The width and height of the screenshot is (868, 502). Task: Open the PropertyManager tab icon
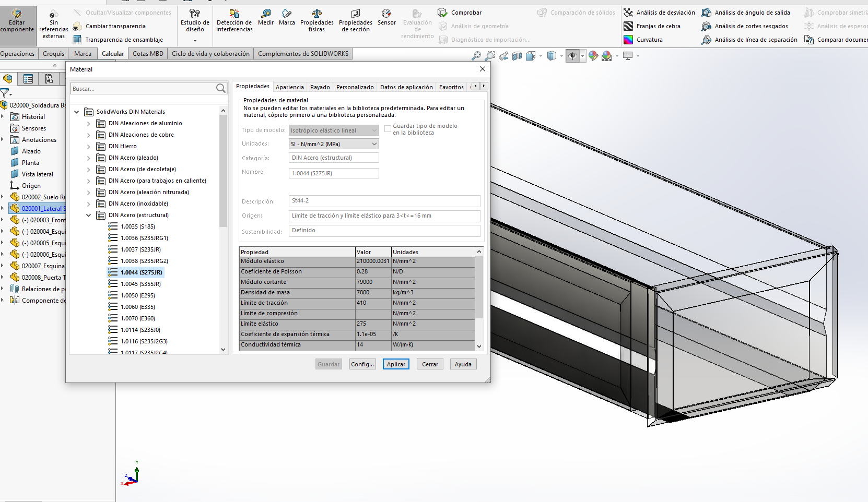click(x=28, y=79)
